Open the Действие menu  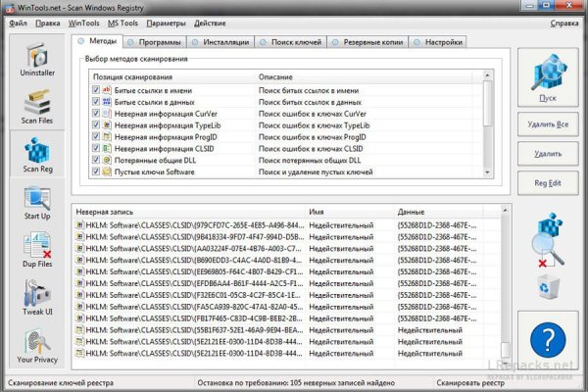(x=210, y=24)
